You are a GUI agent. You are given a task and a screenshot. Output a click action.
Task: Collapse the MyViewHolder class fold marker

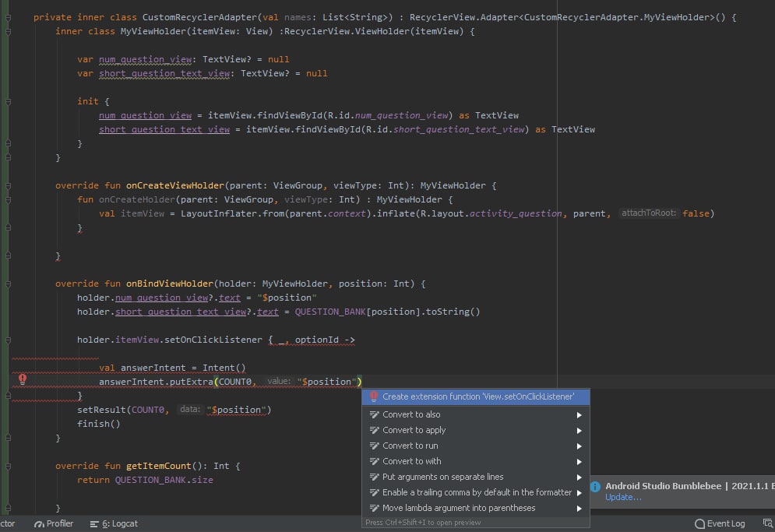(8, 32)
